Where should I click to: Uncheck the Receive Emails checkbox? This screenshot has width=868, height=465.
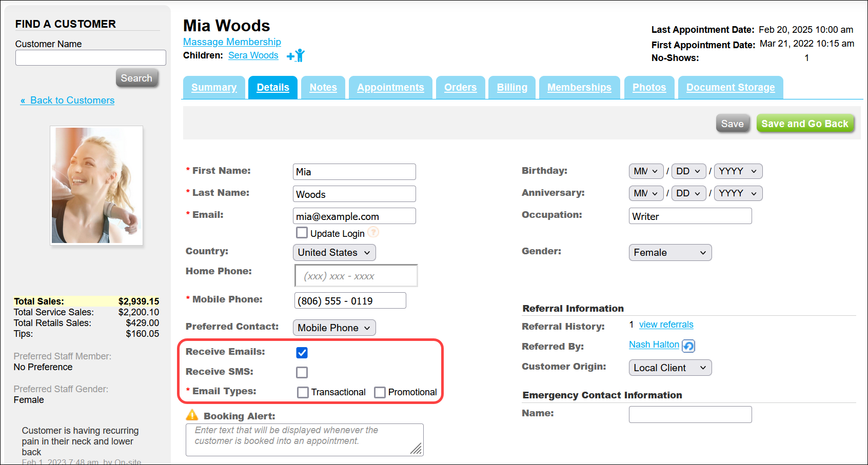tap(302, 352)
